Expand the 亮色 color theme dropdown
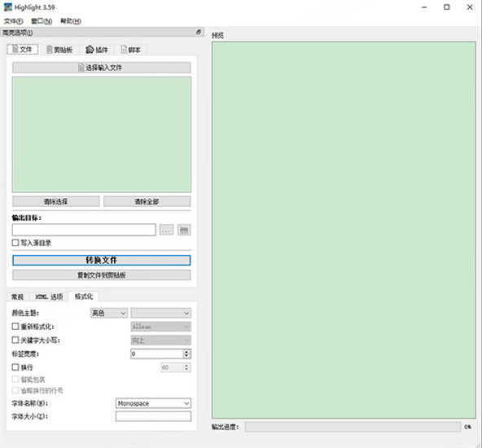The width and height of the screenshot is (482, 448). 109,313
